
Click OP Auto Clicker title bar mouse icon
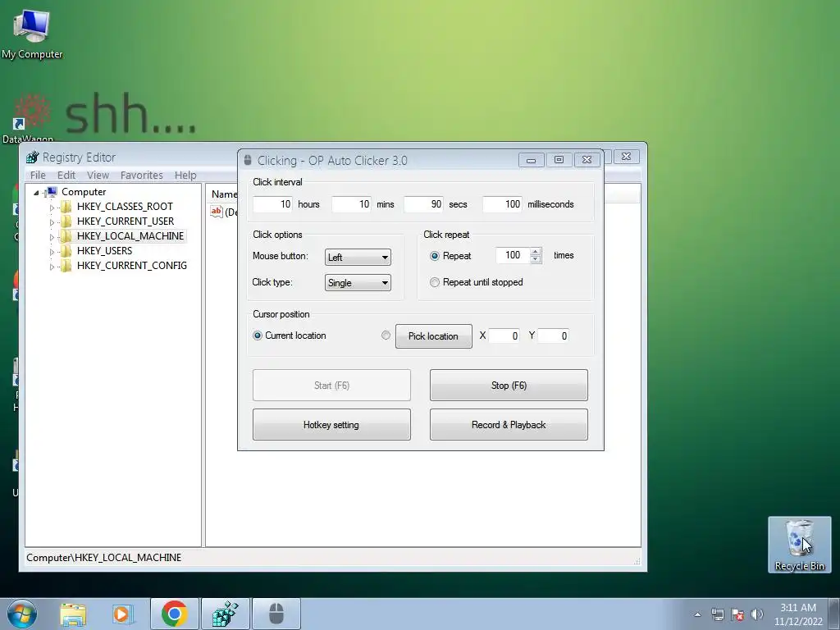tap(248, 160)
